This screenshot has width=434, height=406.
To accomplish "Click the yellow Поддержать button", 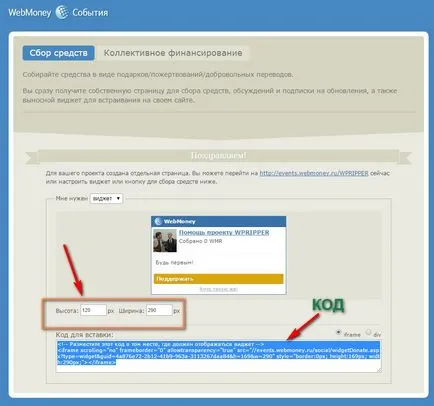I will coord(219,279).
